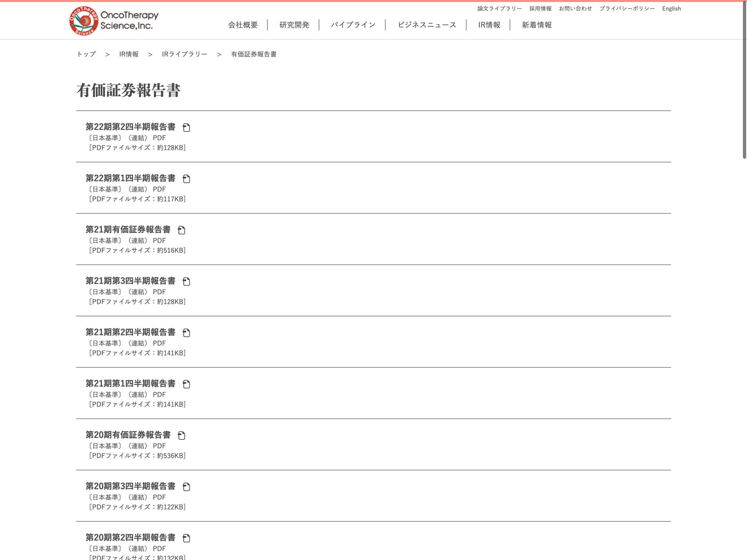Open the 論文ライブラリー link
Viewport: 747px width, 560px height.
pyautogui.click(x=500, y=8)
